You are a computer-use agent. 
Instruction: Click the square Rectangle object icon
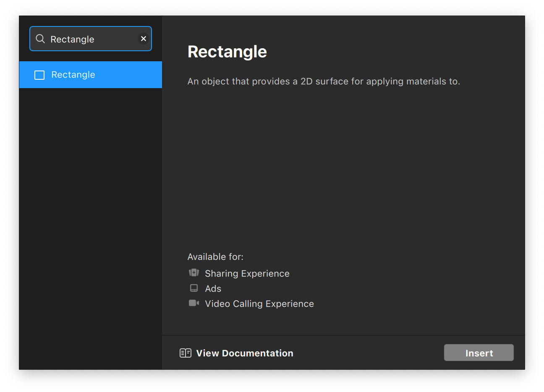(x=39, y=75)
